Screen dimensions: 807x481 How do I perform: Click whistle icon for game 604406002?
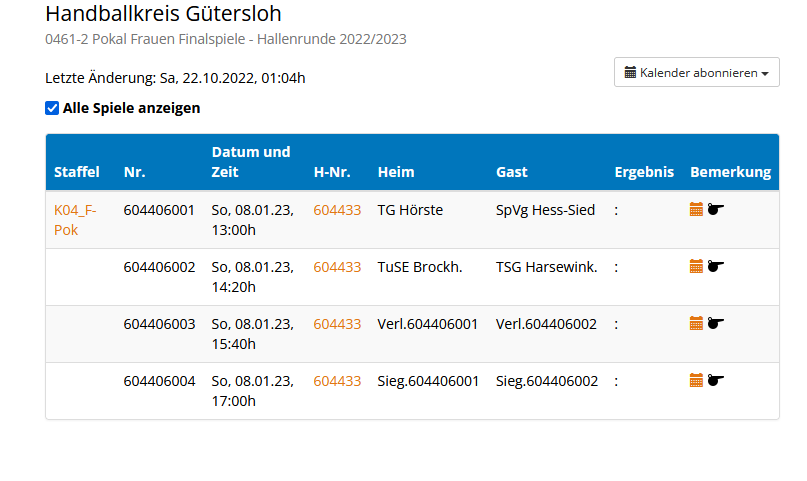pyautogui.click(x=715, y=266)
